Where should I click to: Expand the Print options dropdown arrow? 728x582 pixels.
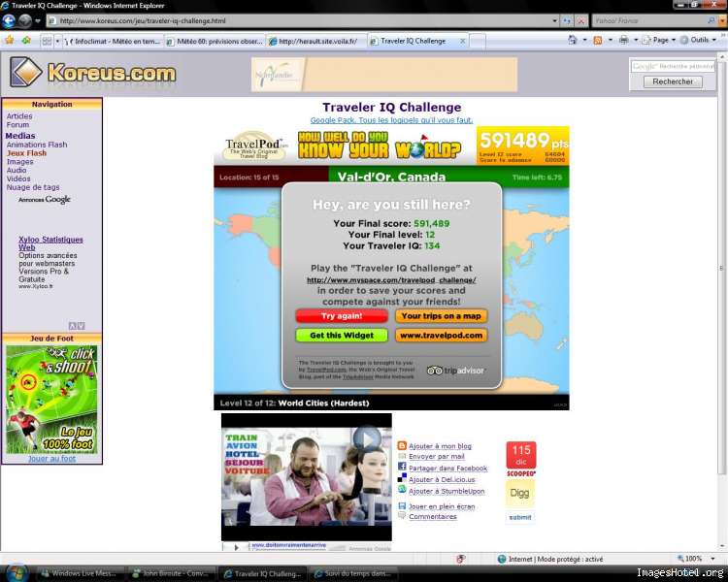[x=636, y=40]
